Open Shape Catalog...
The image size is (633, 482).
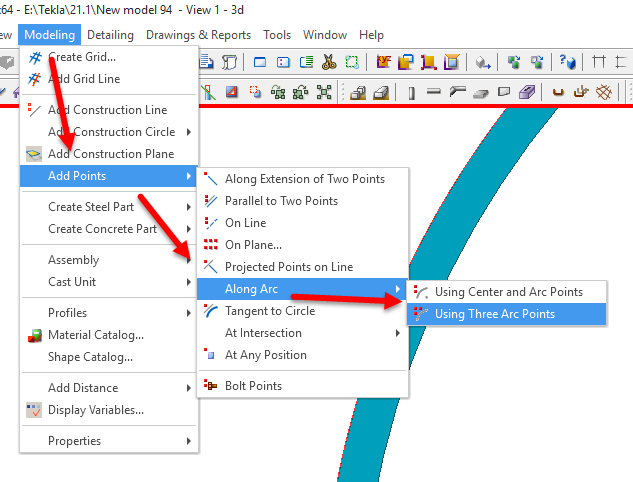click(109, 357)
